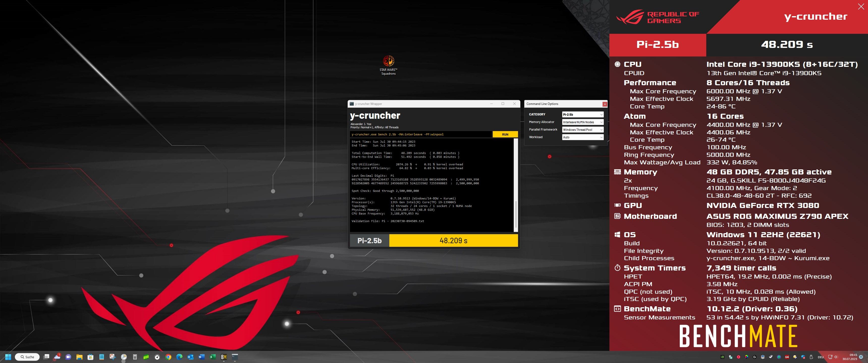Screen dimensions: 868x363
Task: Minimize the y-cruncher Wrapper window
Action: (491, 104)
